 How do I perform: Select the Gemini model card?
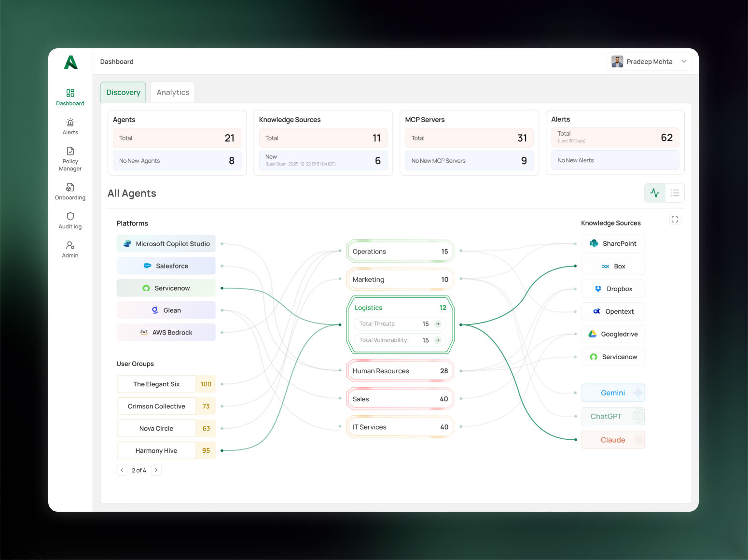613,393
